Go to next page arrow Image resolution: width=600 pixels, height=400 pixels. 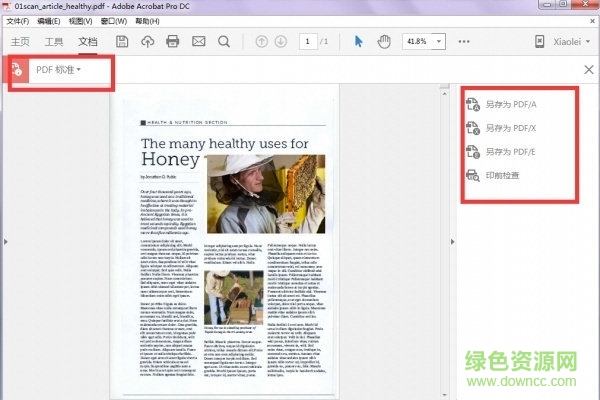click(283, 41)
